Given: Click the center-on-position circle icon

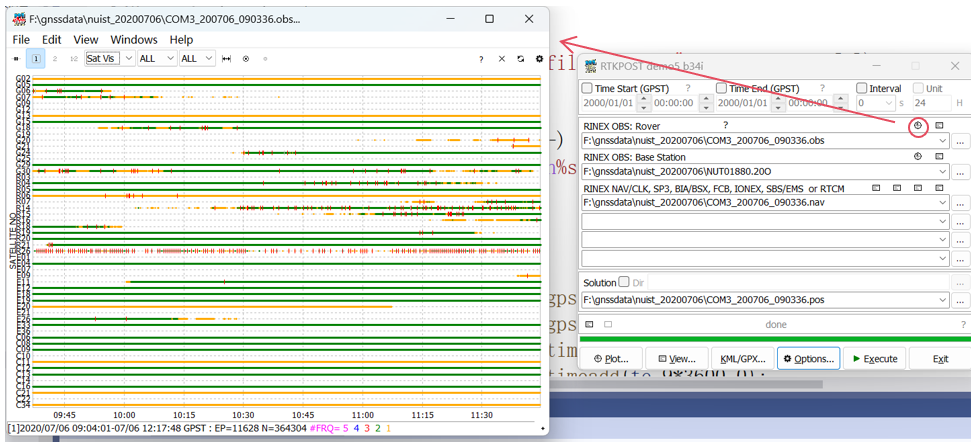Looking at the screenshot, I should point(246,59).
